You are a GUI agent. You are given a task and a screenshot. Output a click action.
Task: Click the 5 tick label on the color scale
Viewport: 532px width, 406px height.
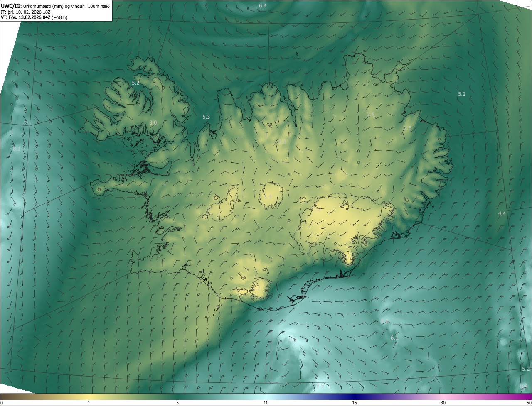pos(177,403)
